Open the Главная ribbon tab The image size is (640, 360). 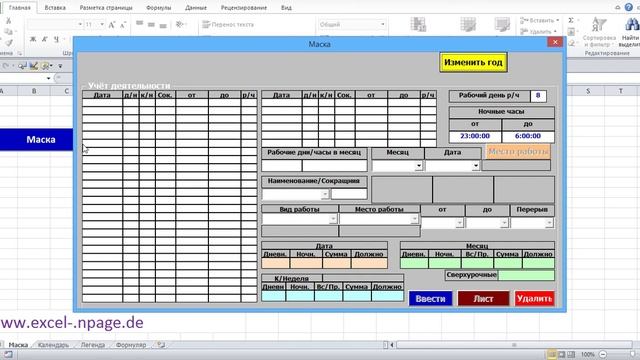point(20,8)
